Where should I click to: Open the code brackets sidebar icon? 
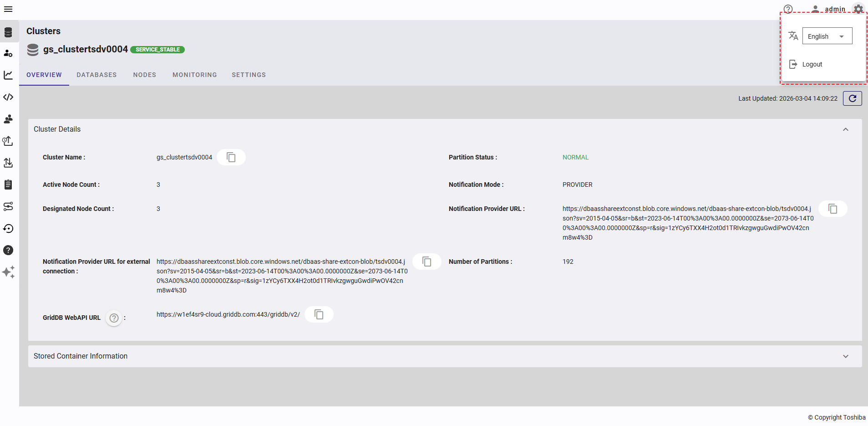point(8,97)
